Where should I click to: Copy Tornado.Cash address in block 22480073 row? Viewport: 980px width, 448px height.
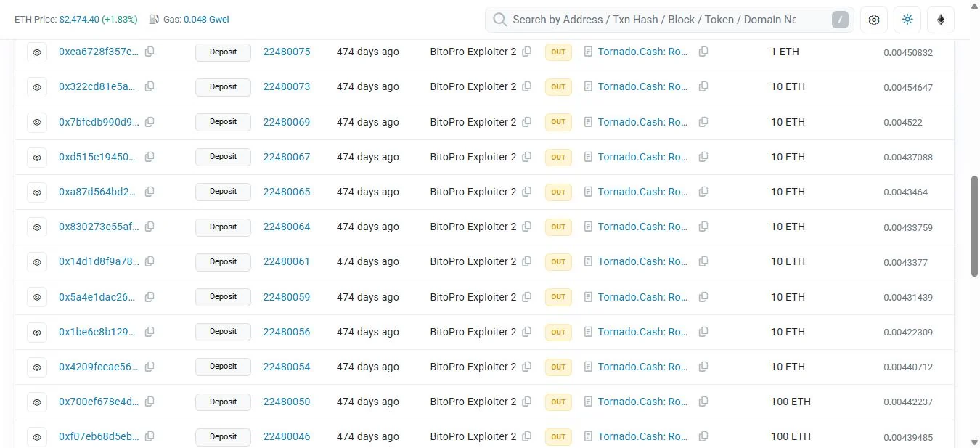[703, 86]
